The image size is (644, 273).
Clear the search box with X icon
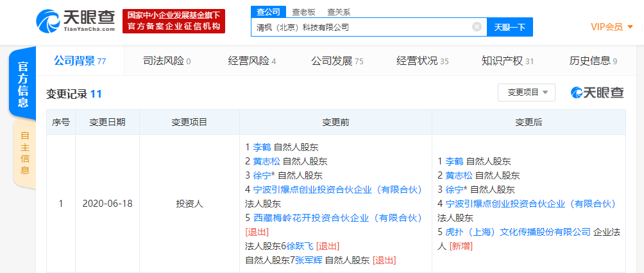tap(477, 27)
